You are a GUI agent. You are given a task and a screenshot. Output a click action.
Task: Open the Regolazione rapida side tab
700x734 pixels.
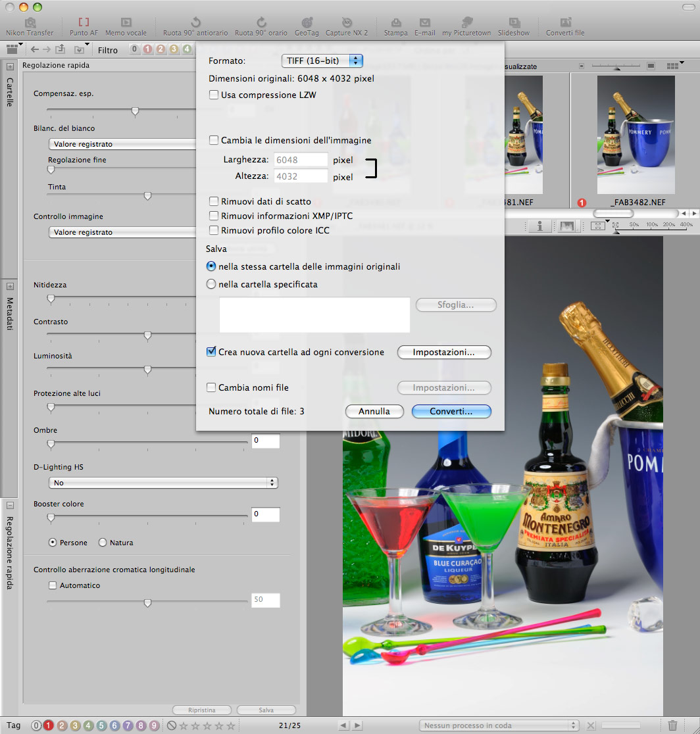(x=10, y=552)
